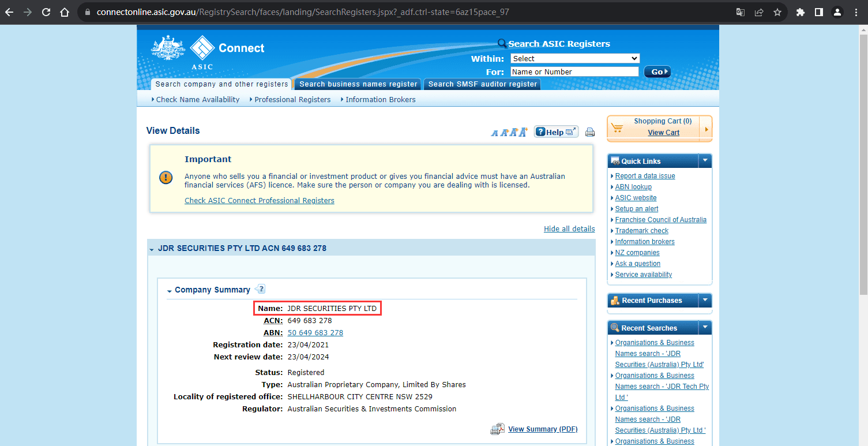Open the Within Select dropdown
This screenshot has width=868, height=446.
coord(575,58)
